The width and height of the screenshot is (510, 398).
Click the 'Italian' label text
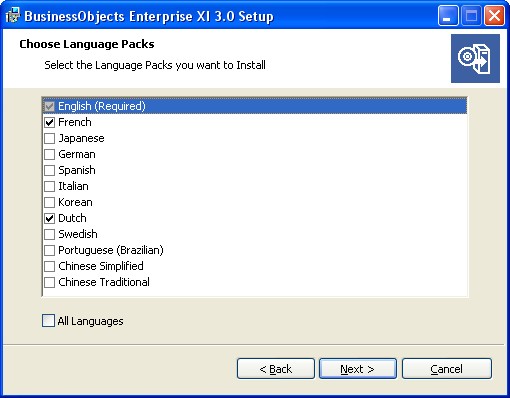tap(73, 186)
